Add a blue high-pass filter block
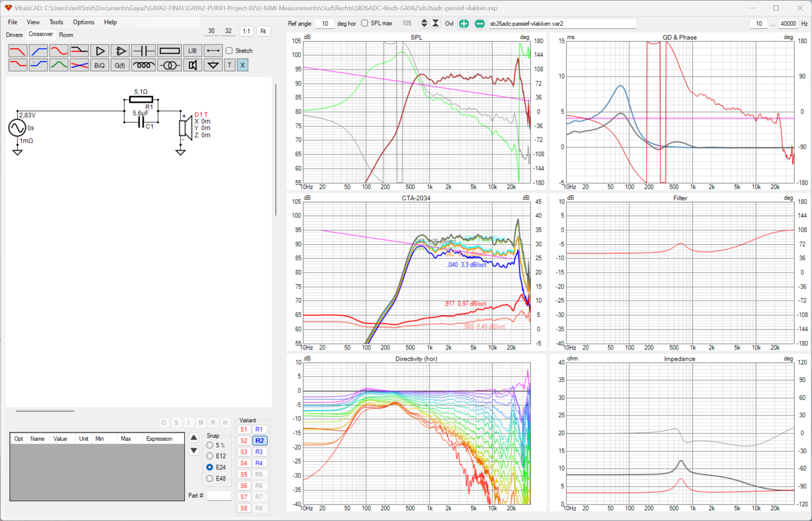The image size is (812, 521). 38,51
